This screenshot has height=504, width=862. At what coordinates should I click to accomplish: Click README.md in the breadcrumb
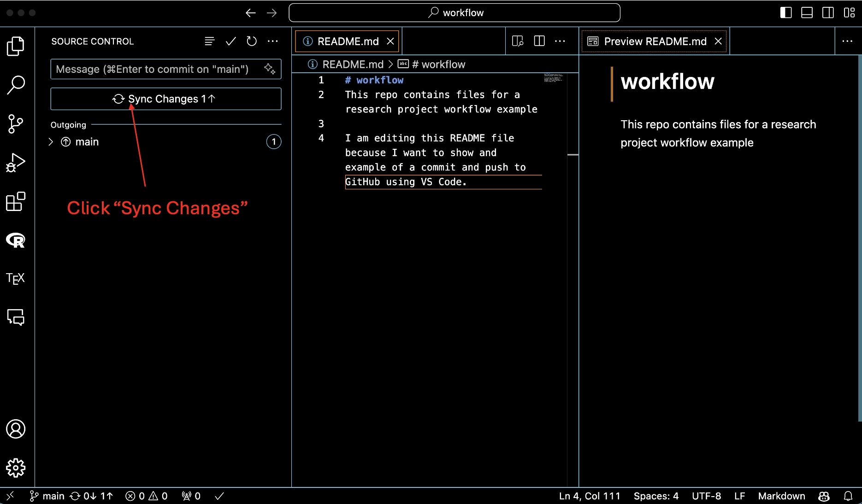pyautogui.click(x=353, y=64)
